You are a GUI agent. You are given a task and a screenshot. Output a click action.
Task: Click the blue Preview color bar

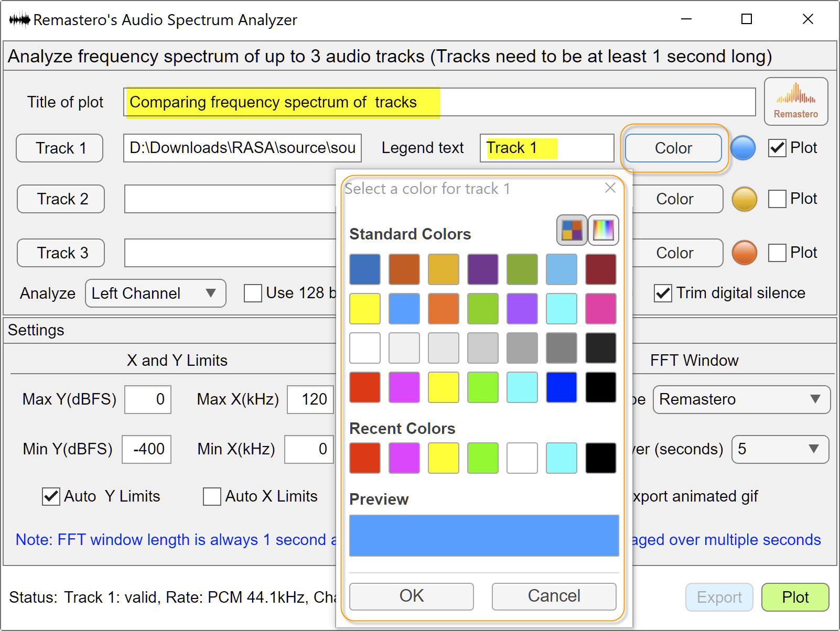(x=484, y=535)
